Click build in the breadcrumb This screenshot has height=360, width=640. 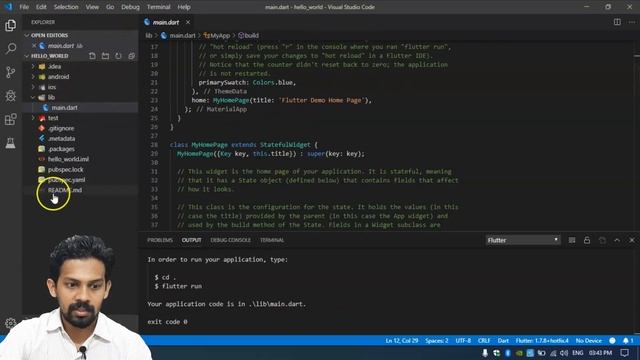pos(248,36)
